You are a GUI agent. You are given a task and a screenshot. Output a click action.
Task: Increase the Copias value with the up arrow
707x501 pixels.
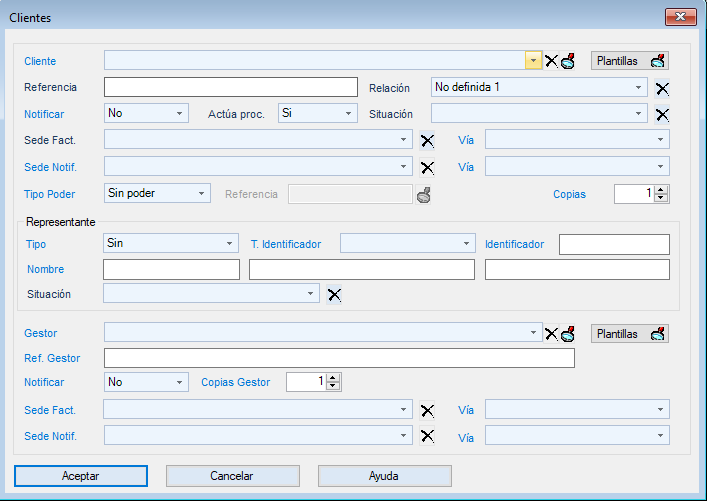[661, 189]
